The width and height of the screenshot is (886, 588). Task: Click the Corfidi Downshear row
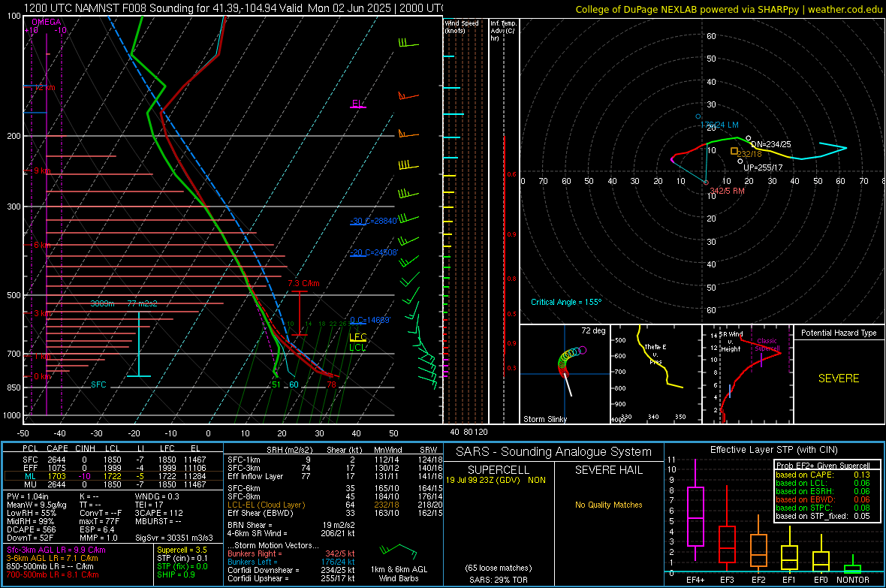click(x=291, y=570)
